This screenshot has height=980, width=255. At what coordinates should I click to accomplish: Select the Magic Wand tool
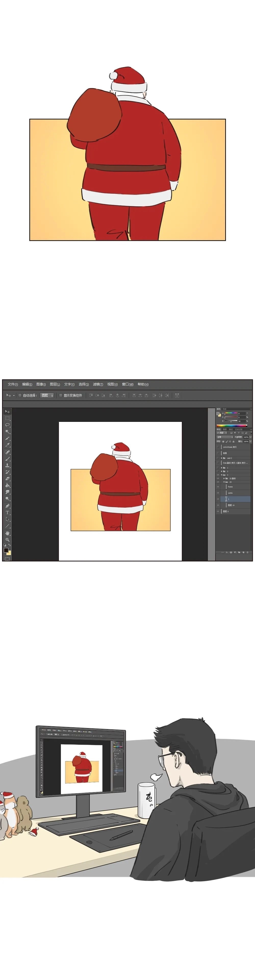coord(7,432)
